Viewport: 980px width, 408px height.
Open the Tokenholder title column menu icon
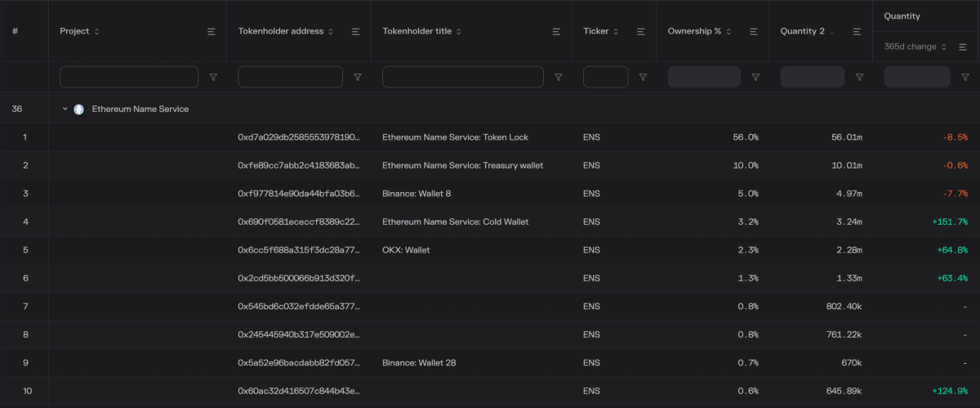556,31
